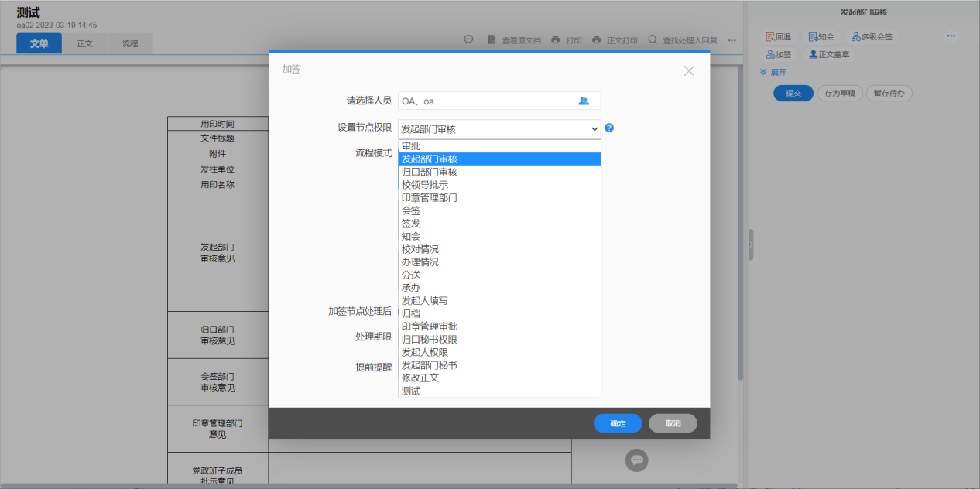Image resolution: width=980 pixels, height=489 pixels.
Task: Open the toolbar's more options ellipsis
Action: (x=732, y=40)
